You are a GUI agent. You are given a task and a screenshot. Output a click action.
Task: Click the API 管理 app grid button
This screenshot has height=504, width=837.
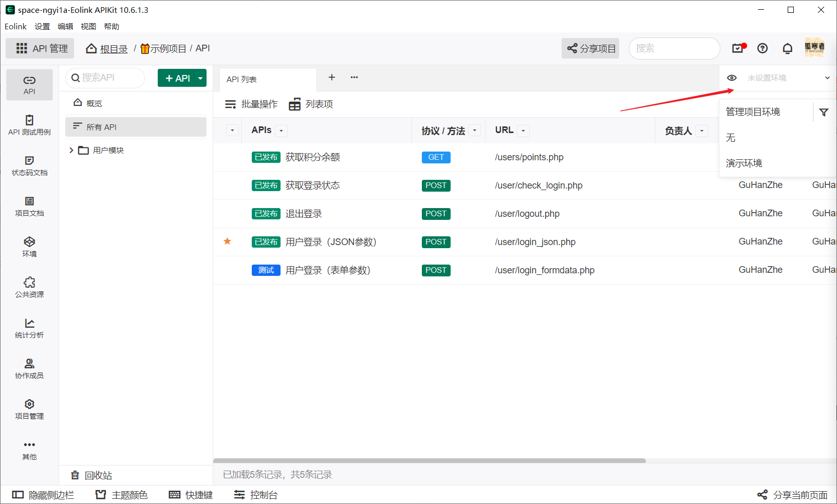[x=40, y=48]
